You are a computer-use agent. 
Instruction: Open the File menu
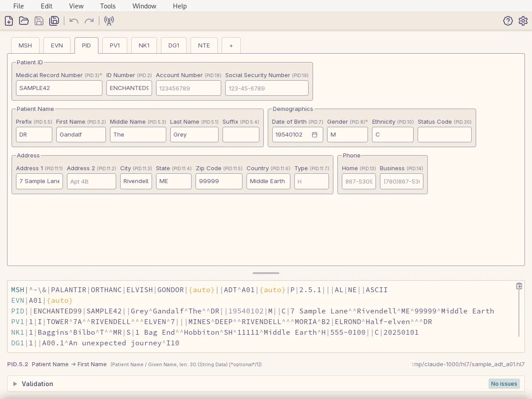click(19, 6)
